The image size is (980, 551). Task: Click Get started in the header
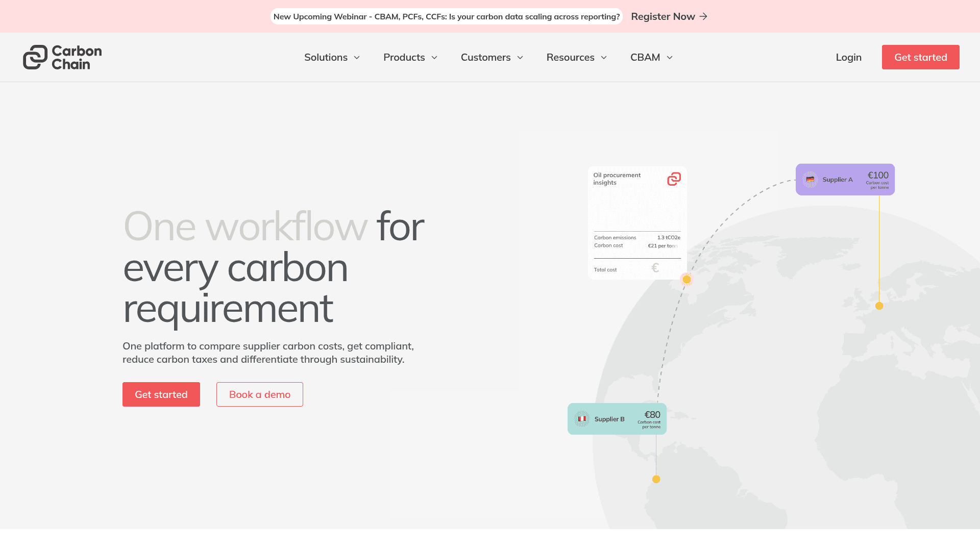click(921, 57)
